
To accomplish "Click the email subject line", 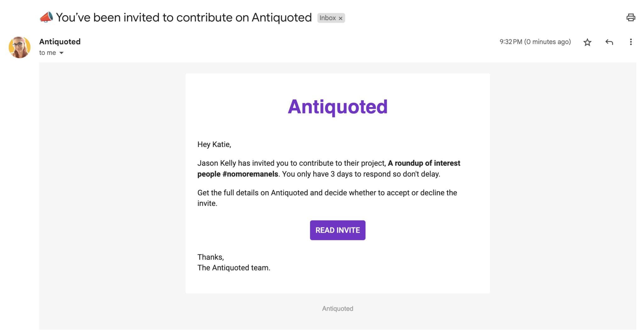I will pyautogui.click(x=184, y=17).
